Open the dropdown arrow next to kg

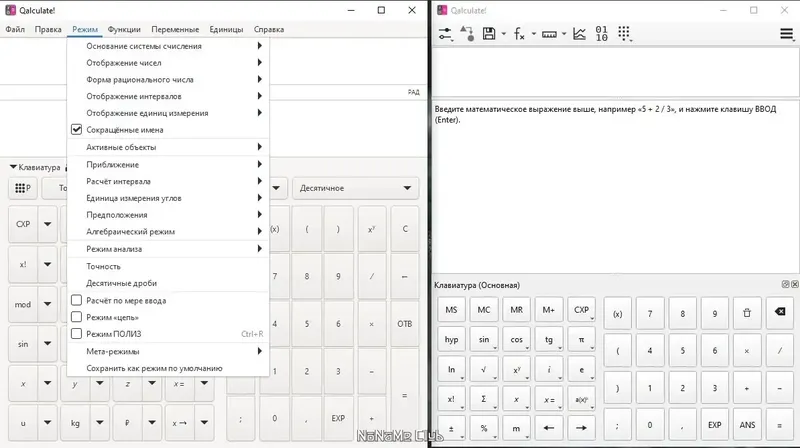pos(100,422)
